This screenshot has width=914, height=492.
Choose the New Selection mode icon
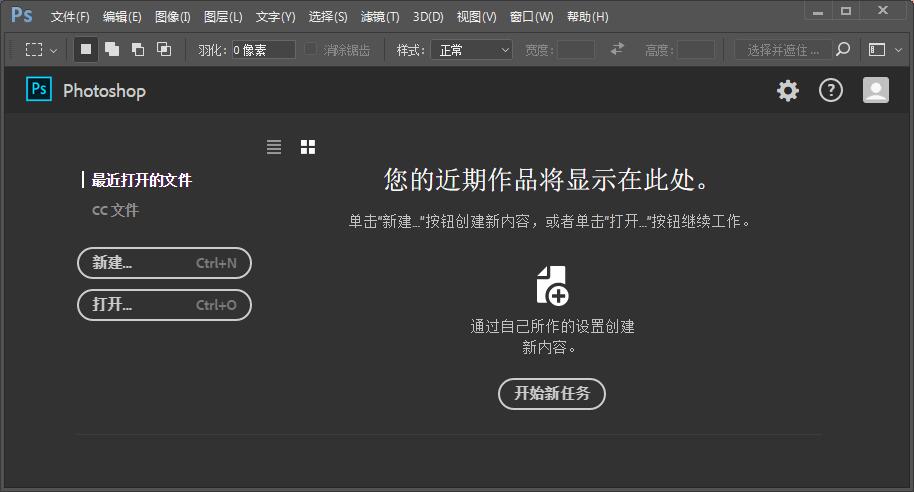[x=86, y=50]
